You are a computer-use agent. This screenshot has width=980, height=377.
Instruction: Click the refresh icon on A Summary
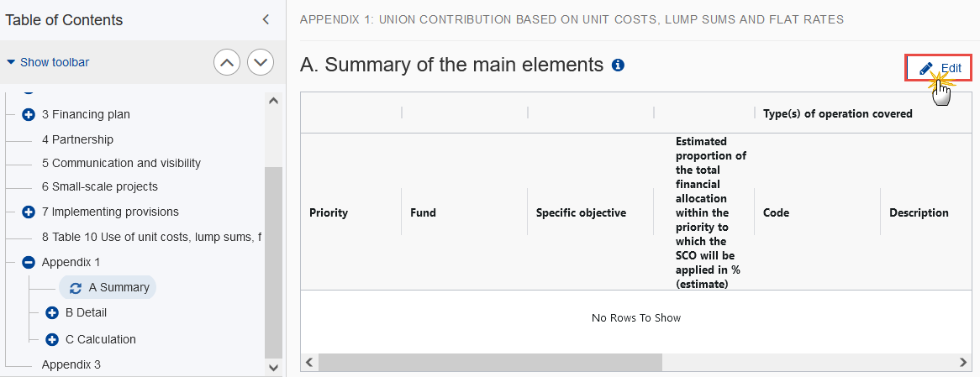coord(76,288)
